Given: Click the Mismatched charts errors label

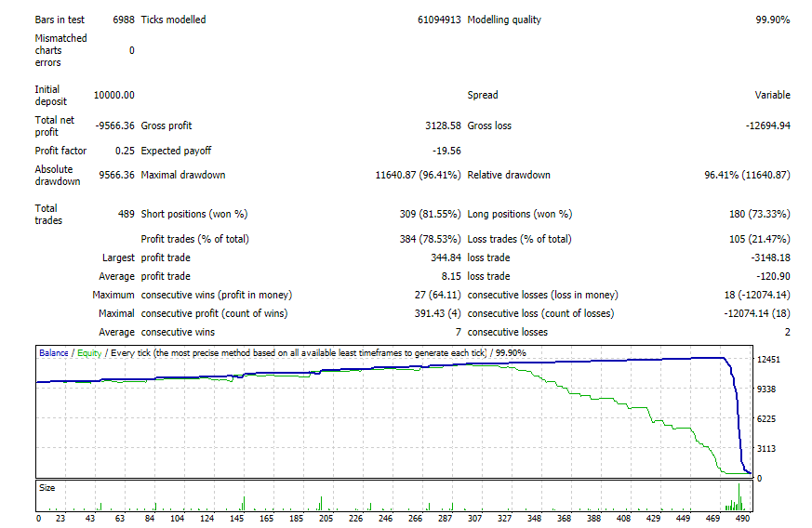Looking at the screenshot, I should coord(60,50).
